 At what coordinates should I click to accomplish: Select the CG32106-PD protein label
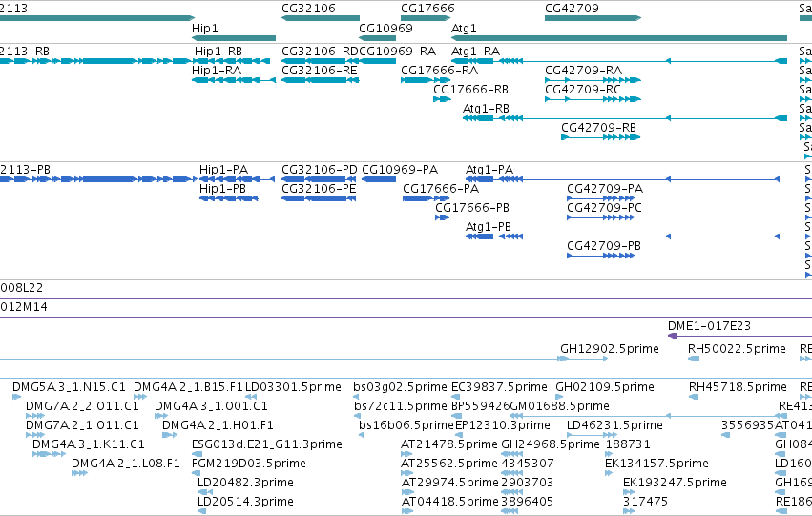coord(320,170)
